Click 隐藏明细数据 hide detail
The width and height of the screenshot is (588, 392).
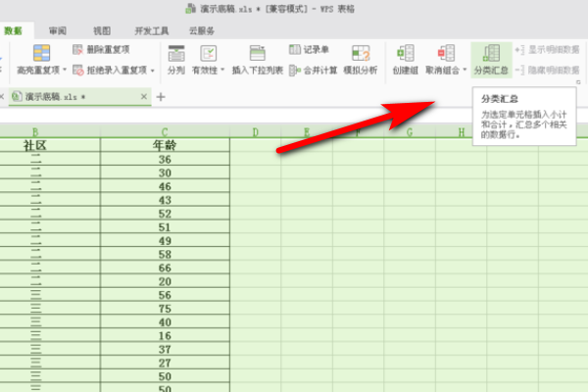tap(547, 71)
